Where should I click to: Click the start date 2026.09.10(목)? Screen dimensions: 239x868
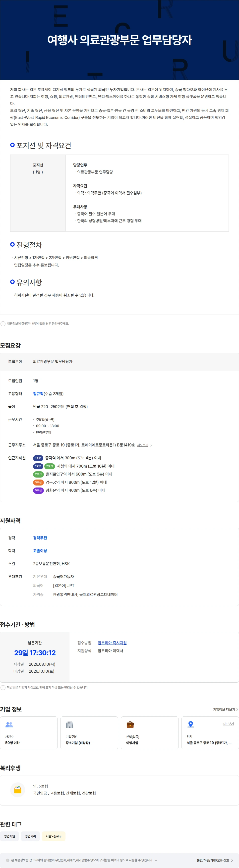click(x=42, y=664)
